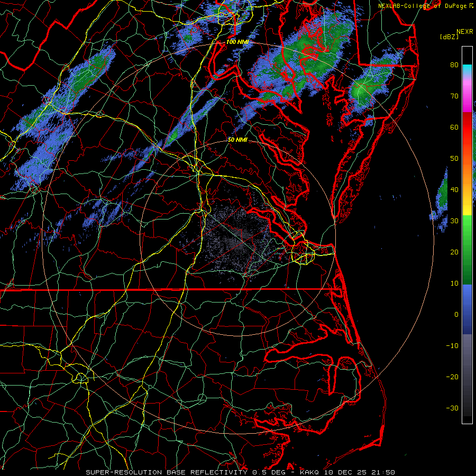Click the 100 NMI range ring label
This screenshot has width=476, height=476.
tap(237, 42)
